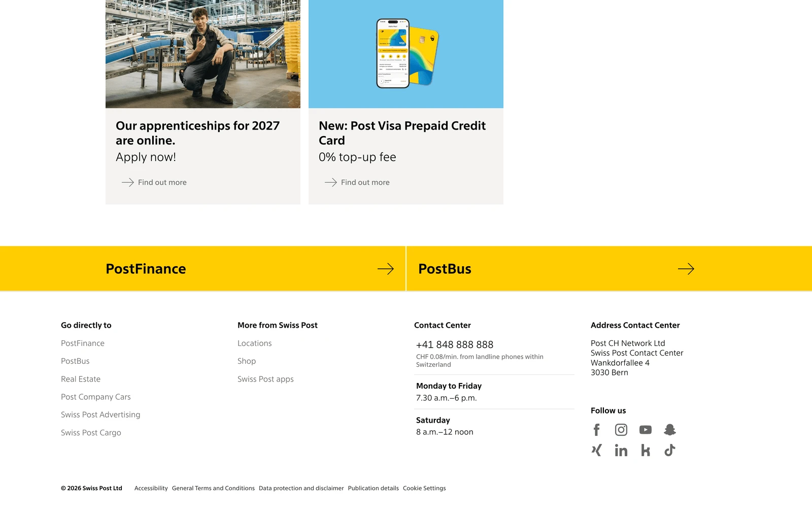Click the arrow in the PostFinance banner
The image size is (812, 508).
386,269
